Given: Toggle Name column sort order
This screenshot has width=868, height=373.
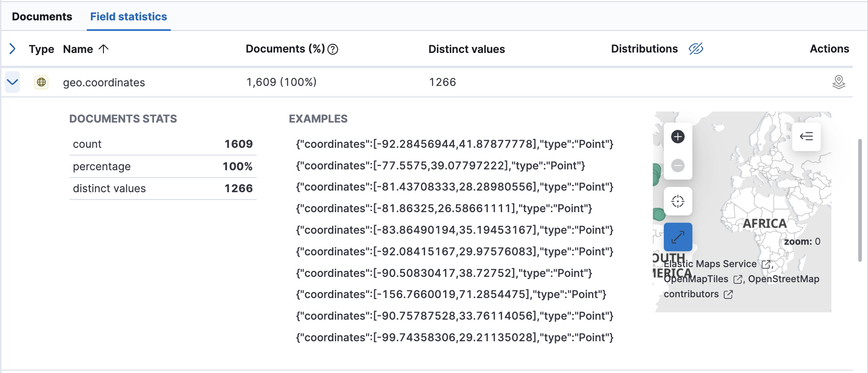Looking at the screenshot, I should [104, 48].
